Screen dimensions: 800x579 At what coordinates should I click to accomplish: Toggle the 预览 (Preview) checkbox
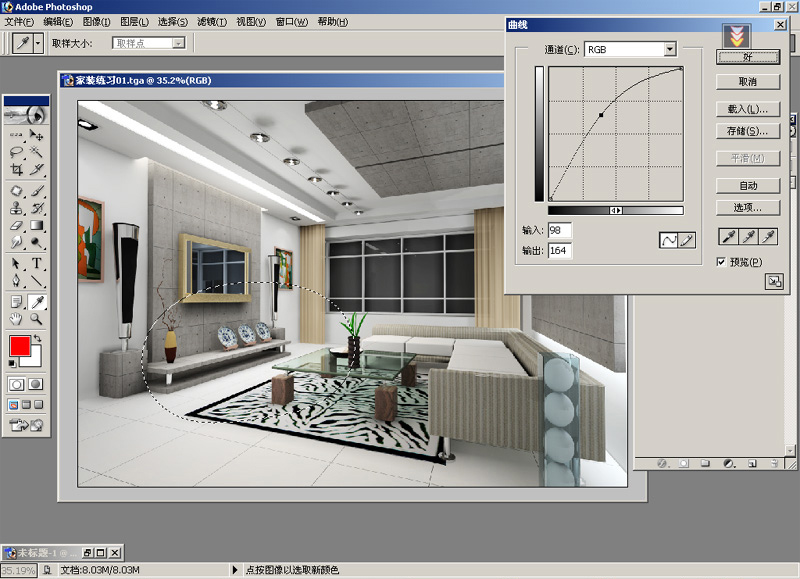click(x=722, y=262)
